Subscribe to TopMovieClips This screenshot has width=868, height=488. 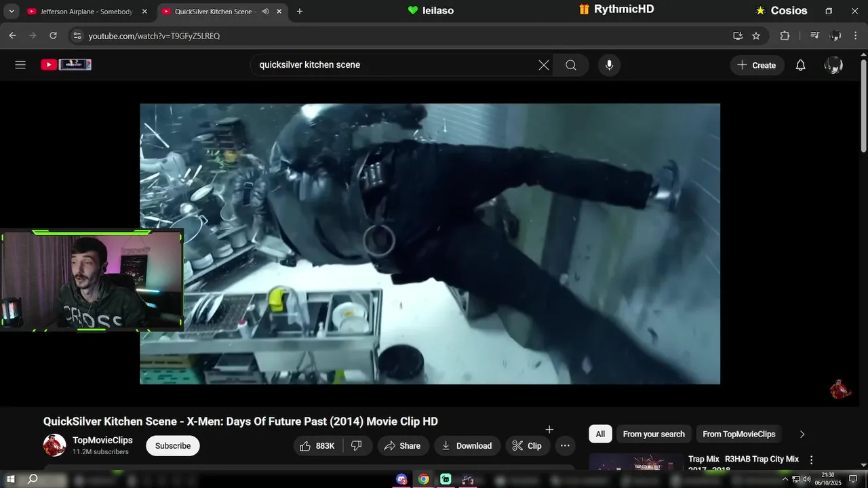point(173,445)
